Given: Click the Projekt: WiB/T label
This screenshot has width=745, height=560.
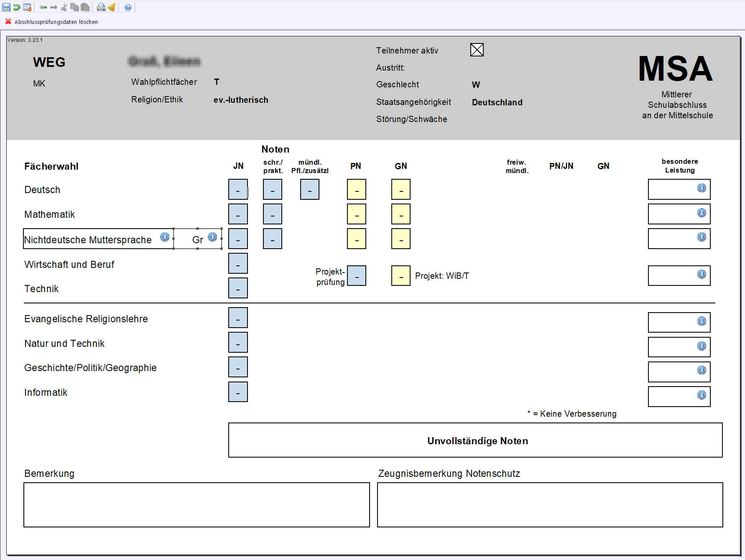Looking at the screenshot, I should tap(442, 276).
